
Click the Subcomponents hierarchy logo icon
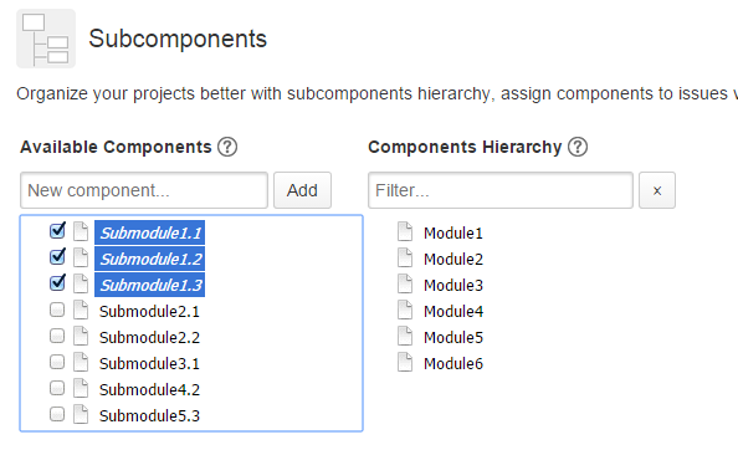tap(46, 39)
